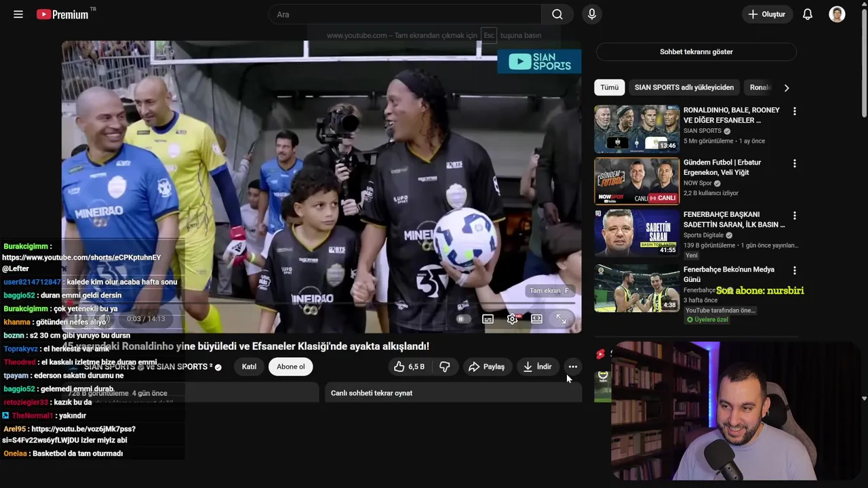Click chat username Onelaa
868x488 pixels.
pos(15,453)
